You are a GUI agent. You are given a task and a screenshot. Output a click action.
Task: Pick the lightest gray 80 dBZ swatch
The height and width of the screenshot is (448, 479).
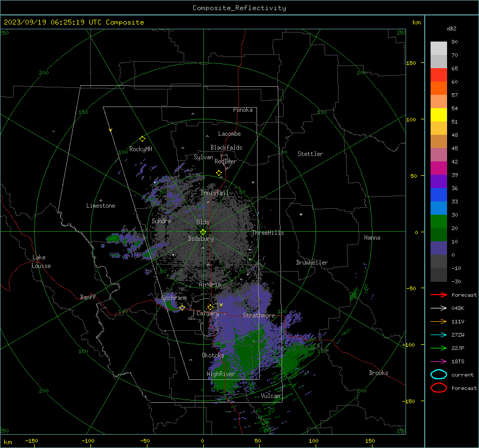(439, 48)
